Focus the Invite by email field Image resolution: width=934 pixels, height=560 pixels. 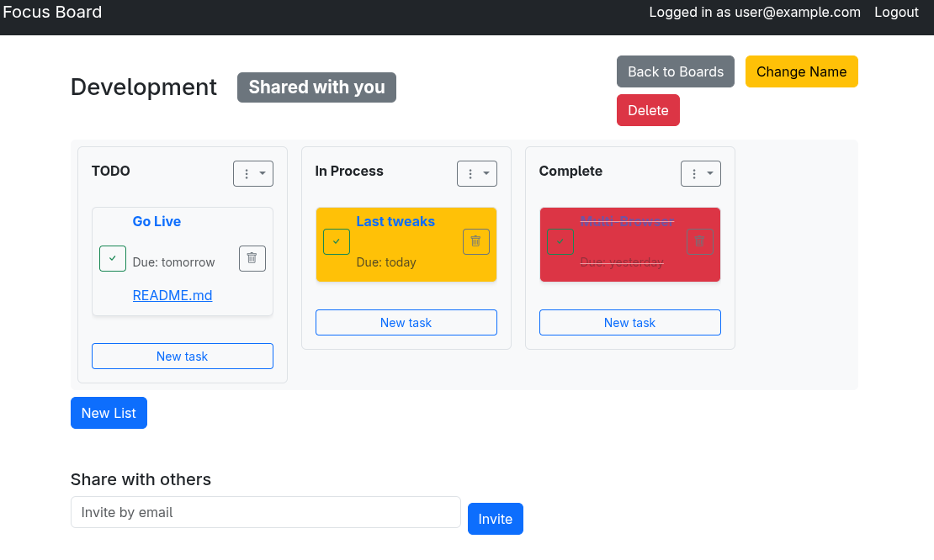[265, 512]
